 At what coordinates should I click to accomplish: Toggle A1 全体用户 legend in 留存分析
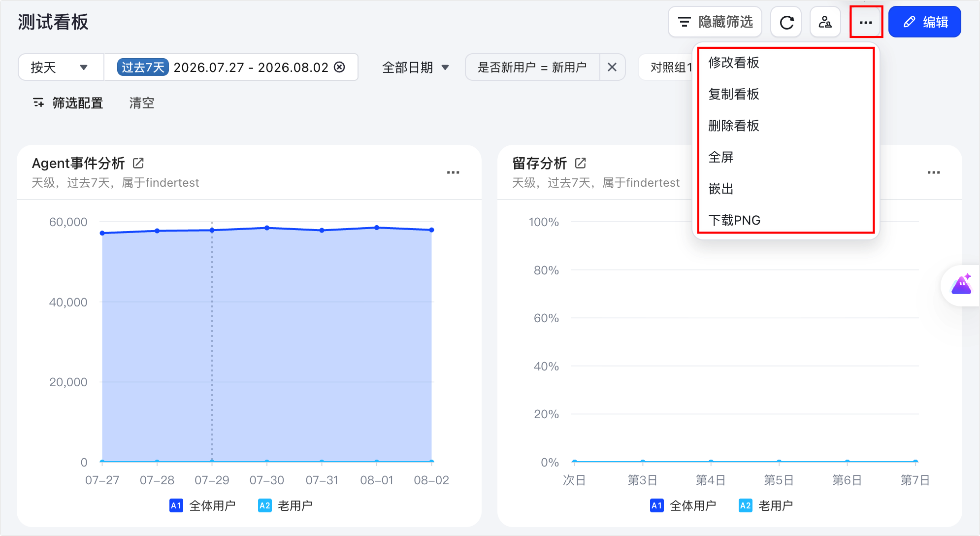(x=683, y=505)
